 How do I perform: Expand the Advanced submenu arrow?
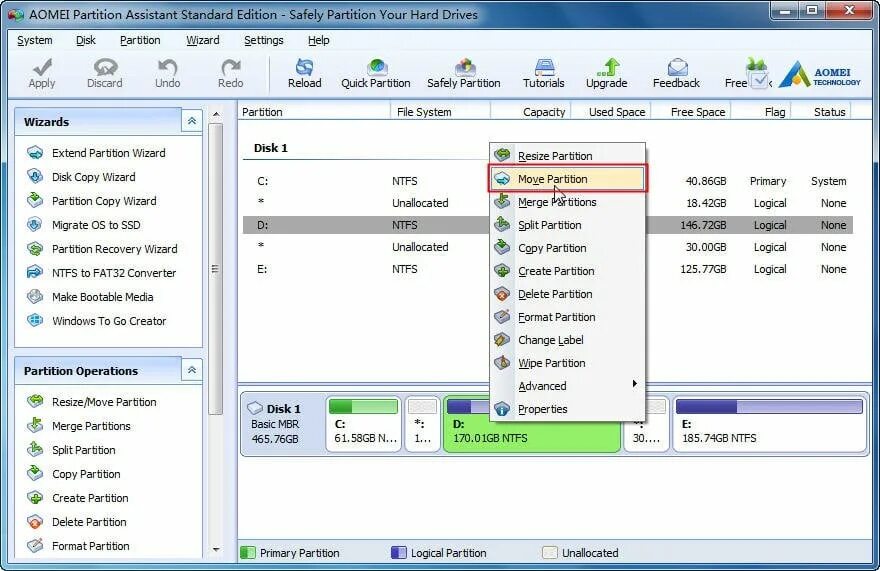(634, 384)
